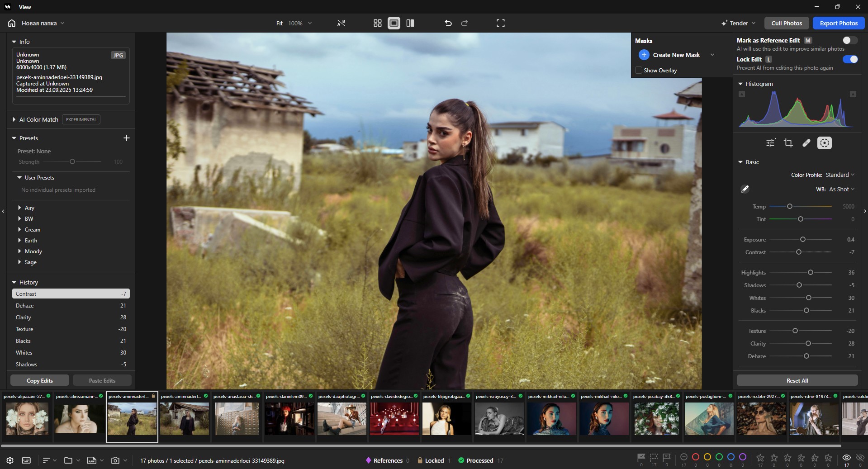The image size is (868, 469).
Task: Expand the Moody preset group
Action: (33, 251)
